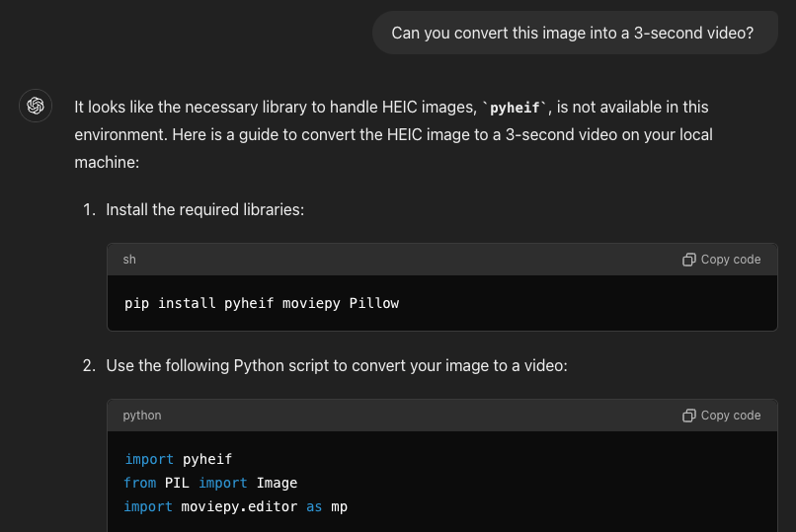Click the copy icon in the python code block

(689, 416)
